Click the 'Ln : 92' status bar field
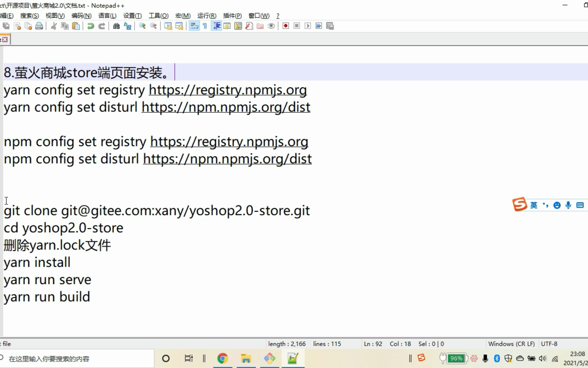 tap(373, 344)
